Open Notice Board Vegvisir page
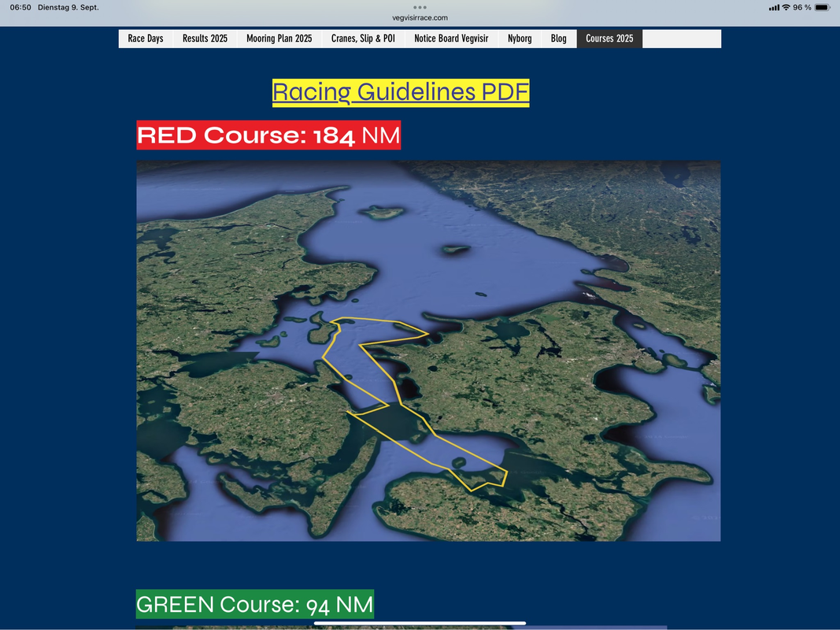Screen dimensions: 840x630 pos(451,39)
